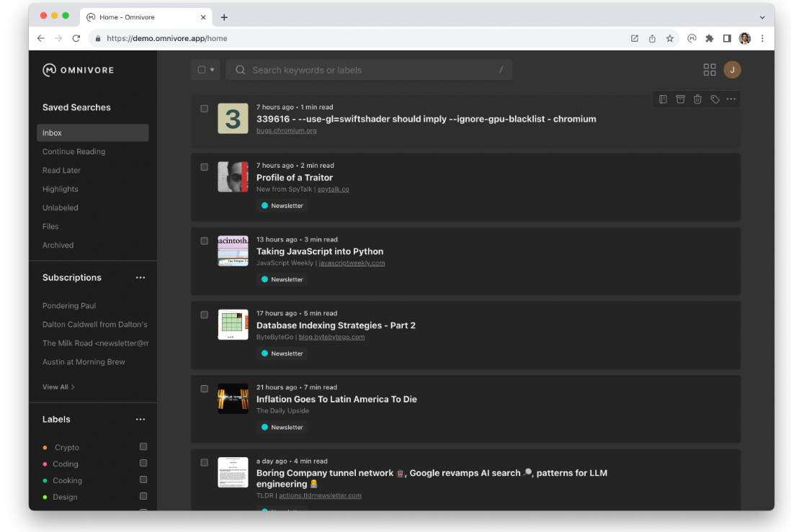Click the browser address bar URL
The width and height of the screenshot is (791, 532).
[167, 38]
